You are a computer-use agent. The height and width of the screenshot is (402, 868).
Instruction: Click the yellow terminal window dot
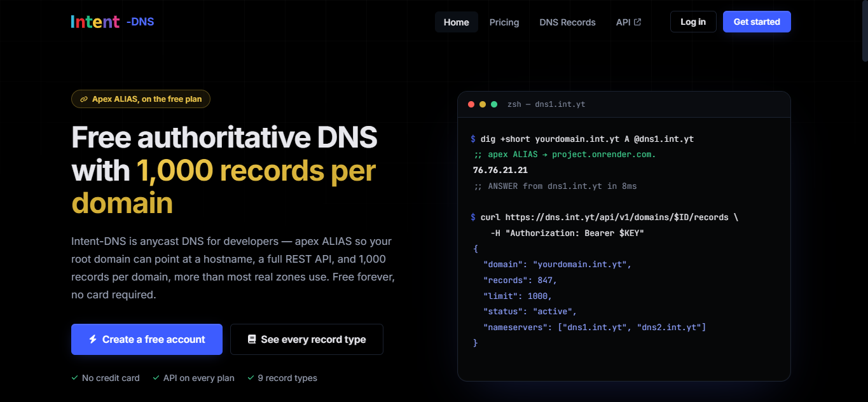coord(483,104)
